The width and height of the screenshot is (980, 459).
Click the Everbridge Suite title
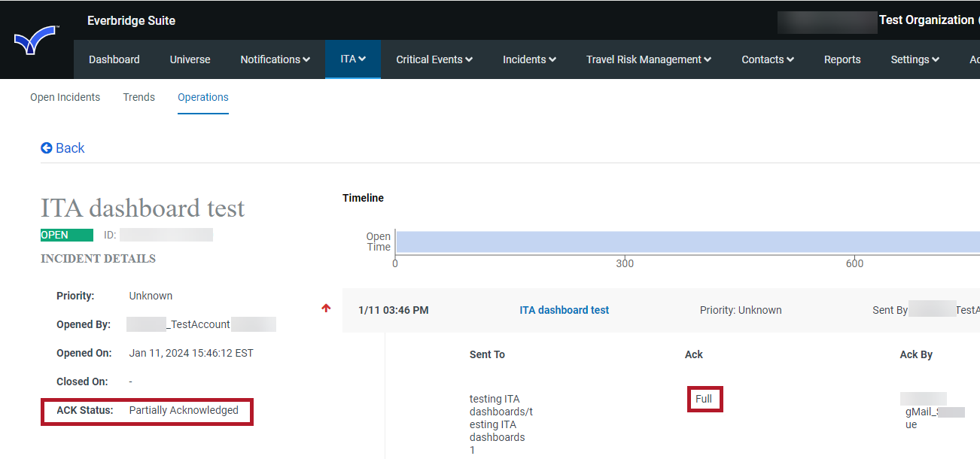point(131,21)
